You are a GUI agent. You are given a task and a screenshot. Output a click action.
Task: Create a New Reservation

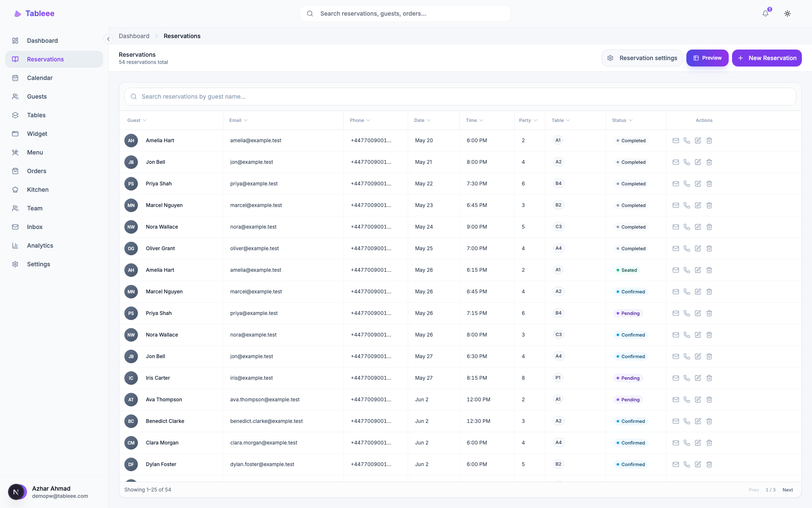click(767, 58)
